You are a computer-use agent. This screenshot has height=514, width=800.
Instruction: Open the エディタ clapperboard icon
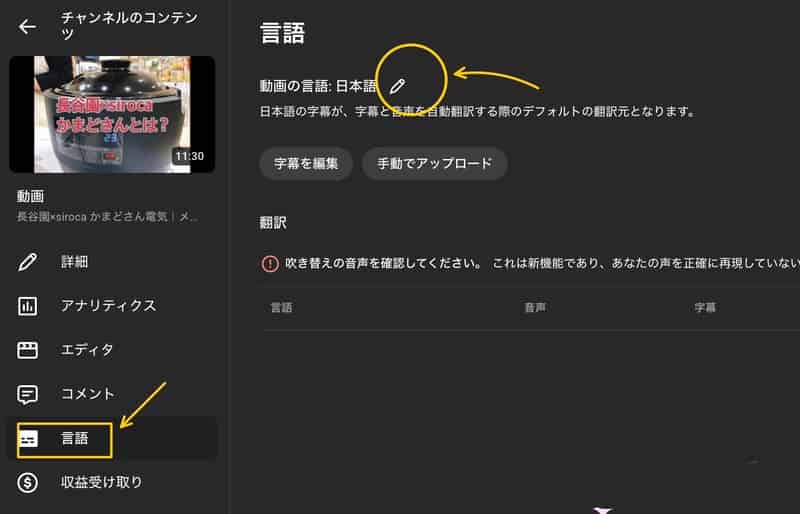tap(28, 350)
